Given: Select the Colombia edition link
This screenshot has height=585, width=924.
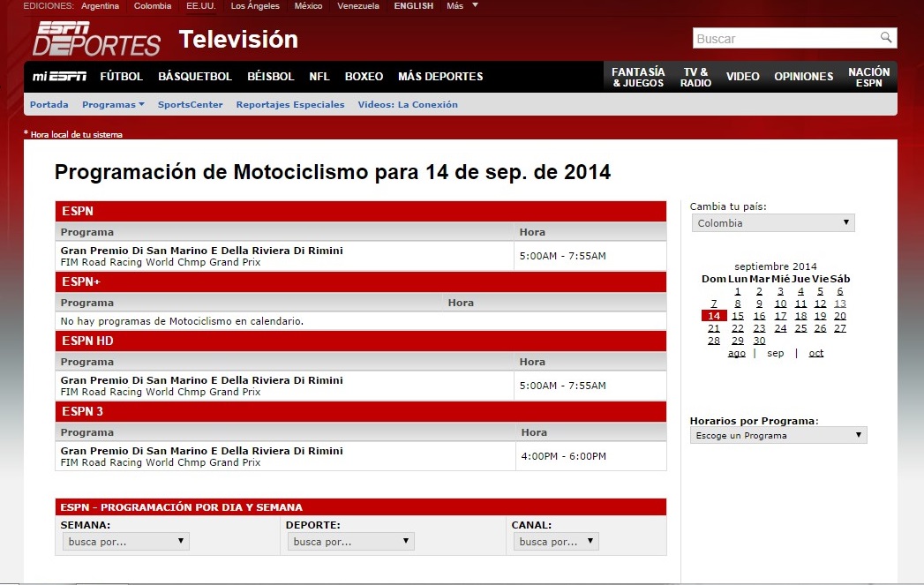Looking at the screenshot, I should click(153, 6).
